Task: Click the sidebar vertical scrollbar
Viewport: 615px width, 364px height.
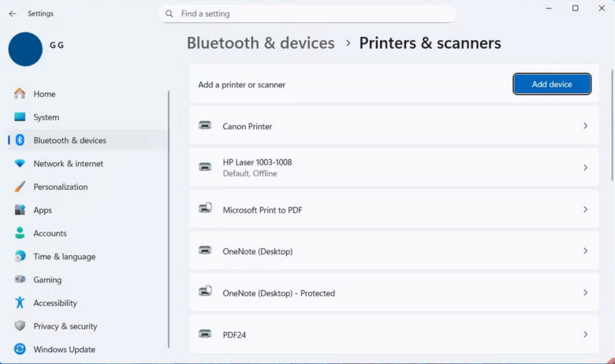Action: click(170, 219)
